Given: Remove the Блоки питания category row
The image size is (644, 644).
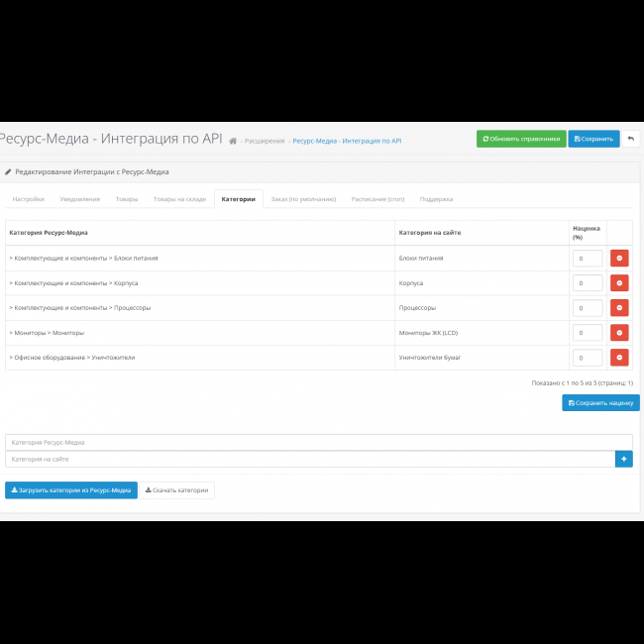Looking at the screenshot, I should point(619,258).
